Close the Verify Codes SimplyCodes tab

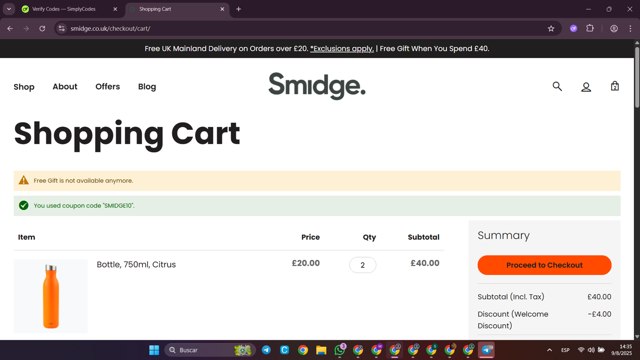pos(115,9)
